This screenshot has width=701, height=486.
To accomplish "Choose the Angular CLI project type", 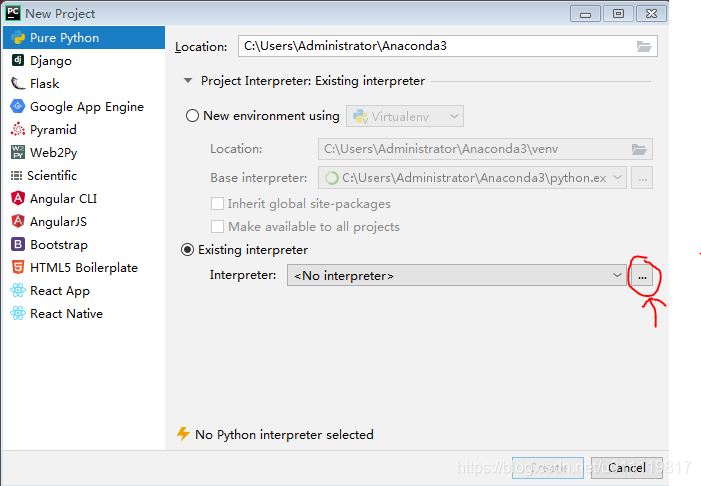I will pyautogui.click(x=84, y=199).
